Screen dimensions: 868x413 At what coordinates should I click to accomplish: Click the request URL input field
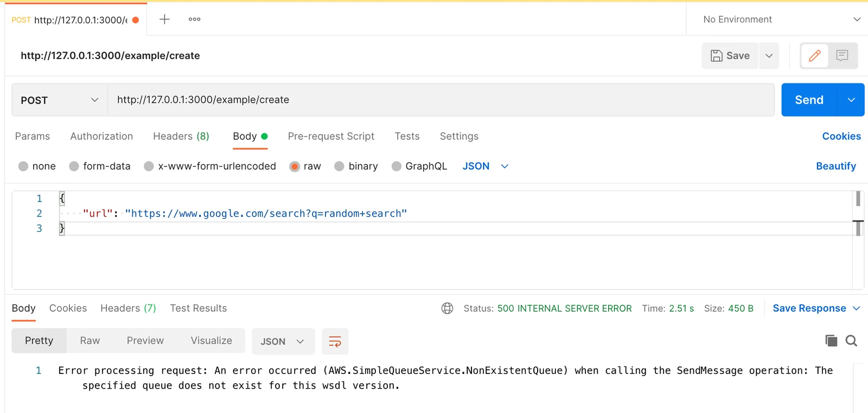click(x=441, y=100)
